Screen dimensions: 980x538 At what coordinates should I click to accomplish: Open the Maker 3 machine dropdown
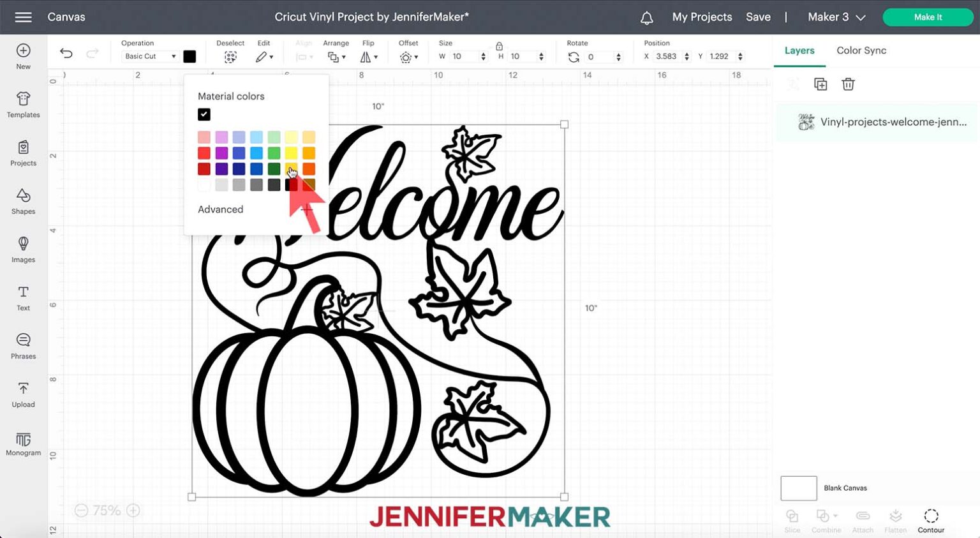836,17
